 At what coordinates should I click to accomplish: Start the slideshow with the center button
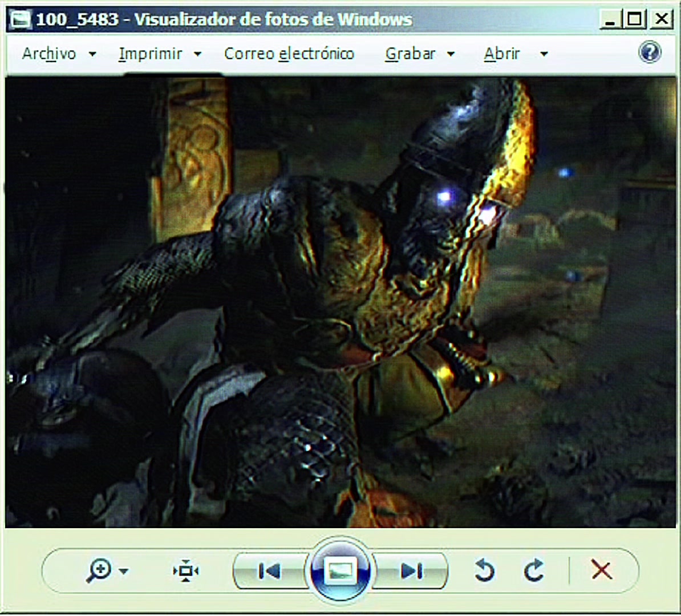click(x=340, y=570)
